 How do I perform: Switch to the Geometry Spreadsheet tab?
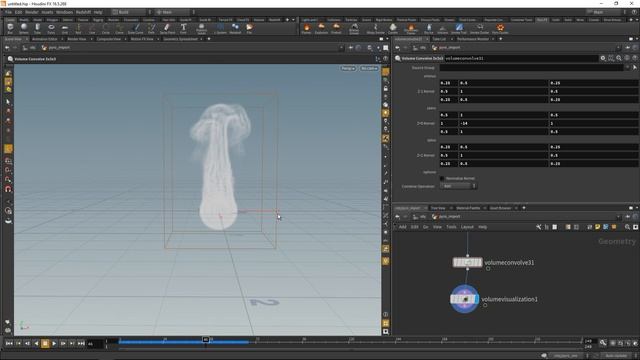(180, 39)
